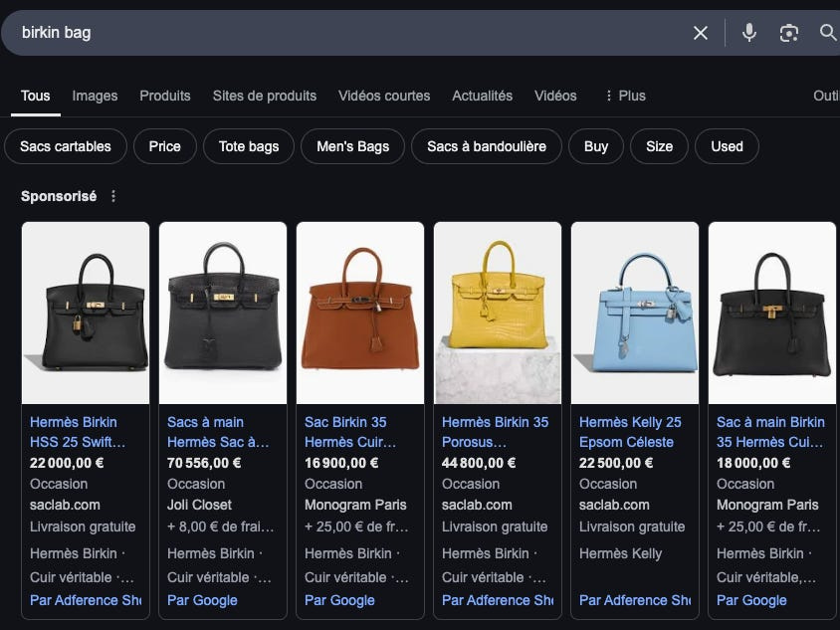Click Par Google link under Joli Closet listing
Image resolution: width=840 pixels, height=630 pixels.
click(x=202, y=600)
